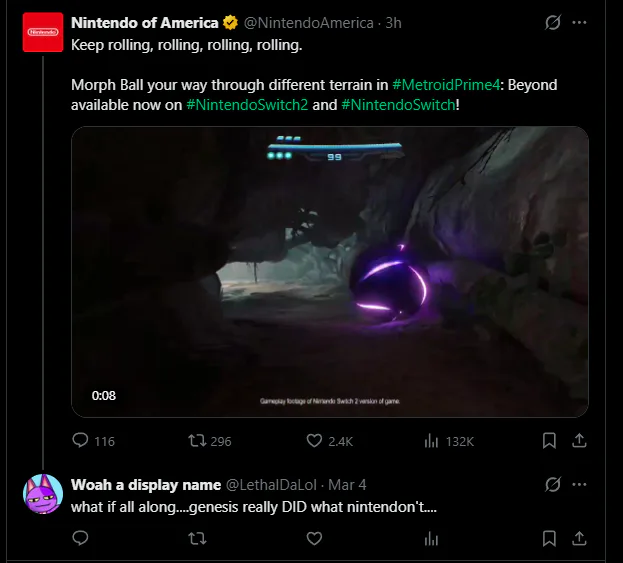Open the Nintendo of America display name
Screen dimensions: 623x563
pyautogui.click(x=144, y=22)
